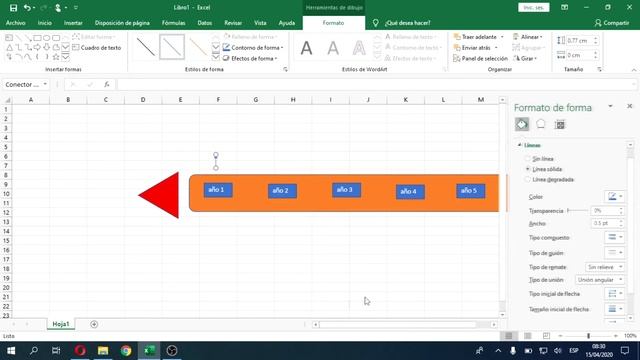Select Size and Properties tab in Formato de forma

coord(560,124)
